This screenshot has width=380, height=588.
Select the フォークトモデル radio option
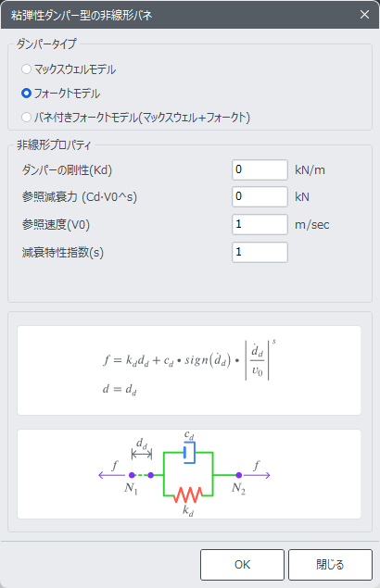pyautogui.click(x=26, y=93)
